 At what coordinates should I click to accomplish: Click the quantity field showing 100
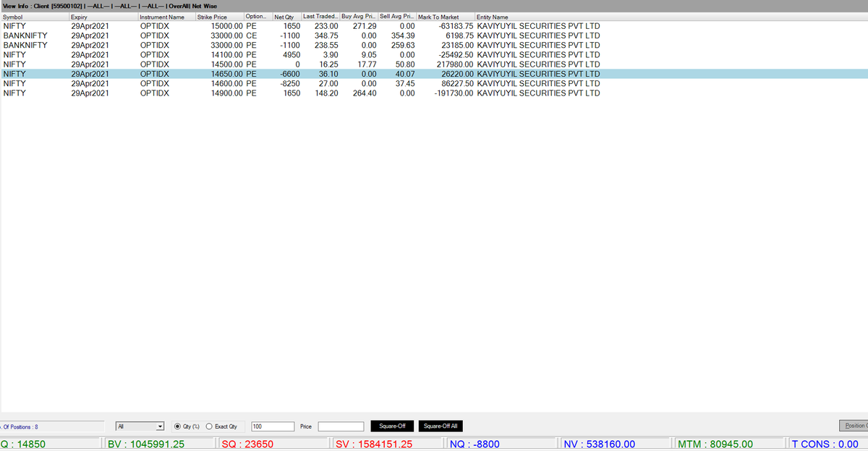coord(272,426)
